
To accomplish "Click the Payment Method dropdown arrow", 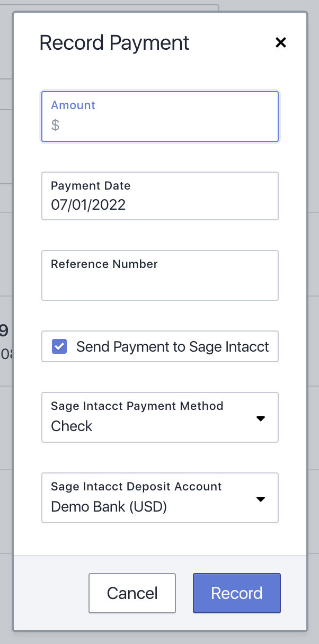I will (260, 418).
